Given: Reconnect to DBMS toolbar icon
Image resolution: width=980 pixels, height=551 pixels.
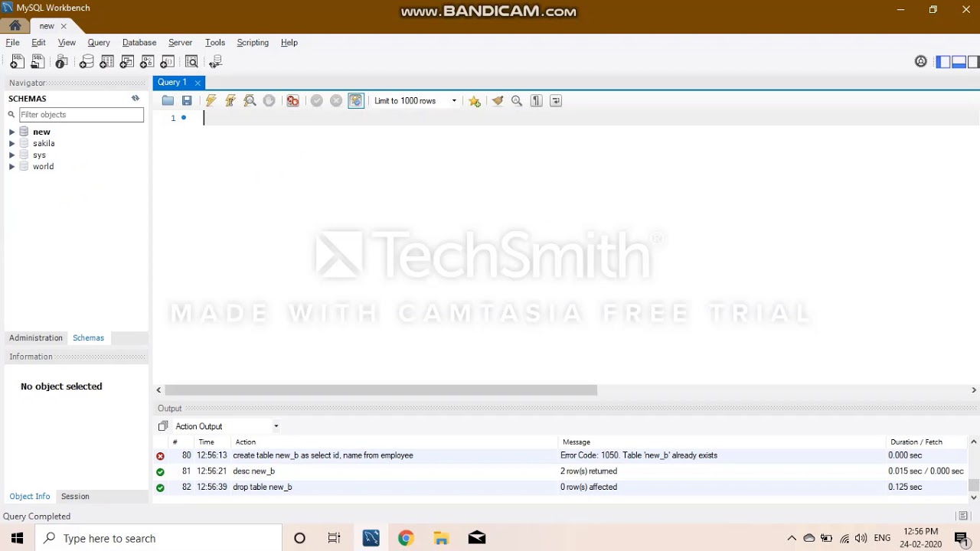Looking at the screenshot, I should (x=216, y=62).
